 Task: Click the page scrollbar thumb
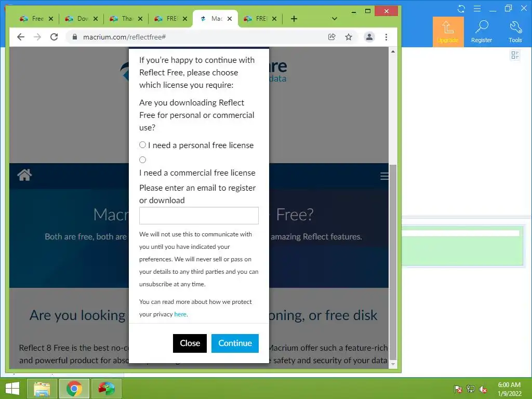[x=393, y=262]
